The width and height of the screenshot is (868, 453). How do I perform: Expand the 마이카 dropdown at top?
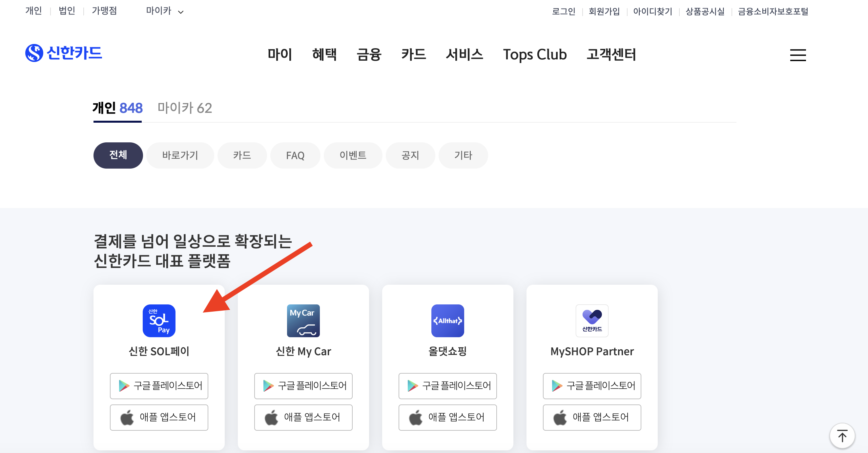[x=165, y=11]
